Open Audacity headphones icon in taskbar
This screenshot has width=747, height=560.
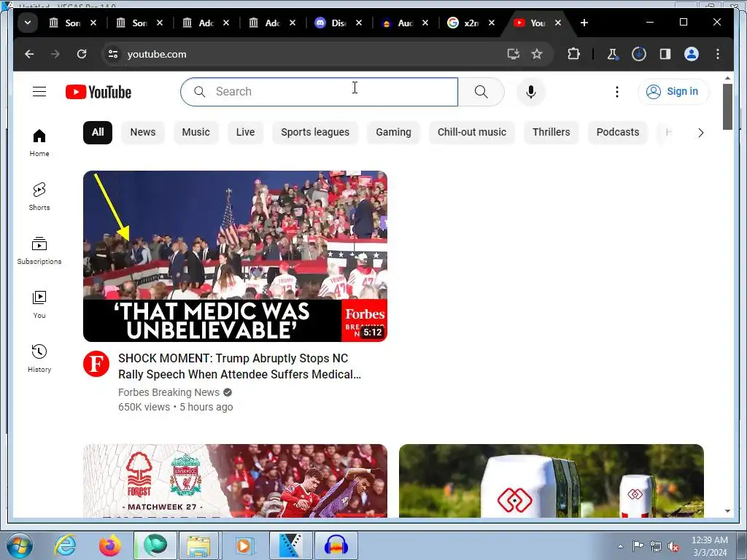[x=336, y=545]
